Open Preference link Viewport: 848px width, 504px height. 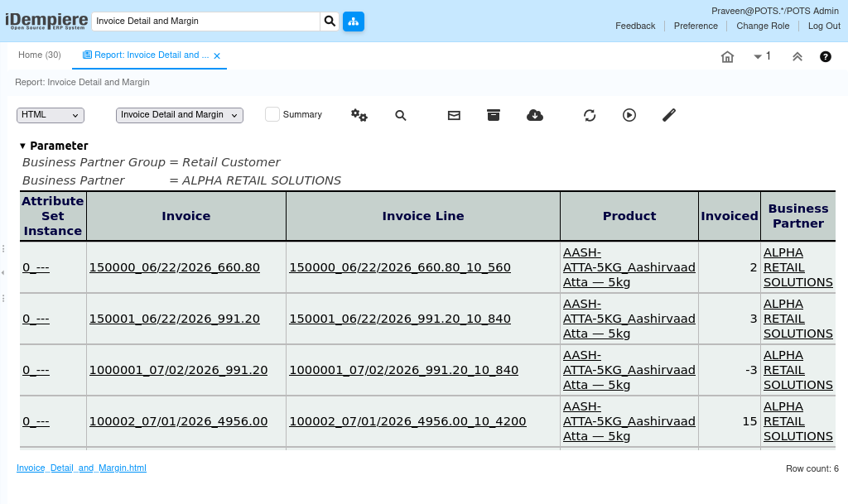tap(696, 26)
